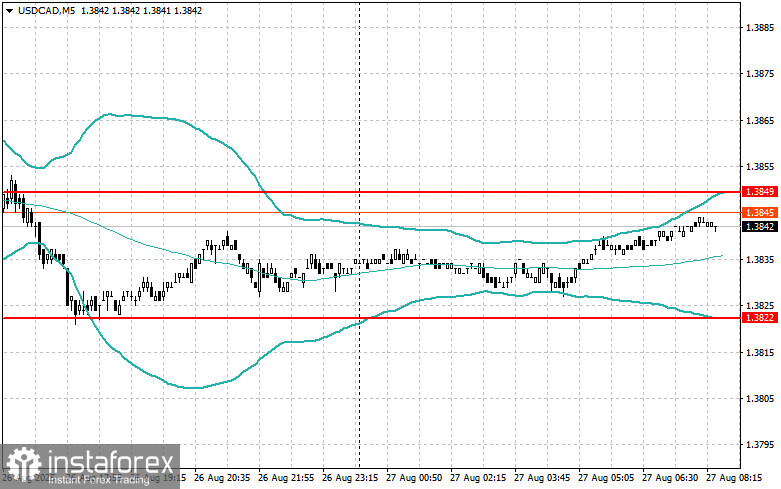Click the 27 Aug 00:50 time label
This screenshot has height=489, width=781.
pyautogui.click(x=414, y=478)
